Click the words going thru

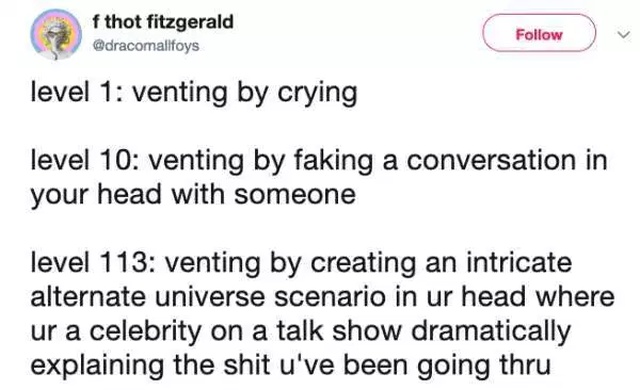click(484, 366)
